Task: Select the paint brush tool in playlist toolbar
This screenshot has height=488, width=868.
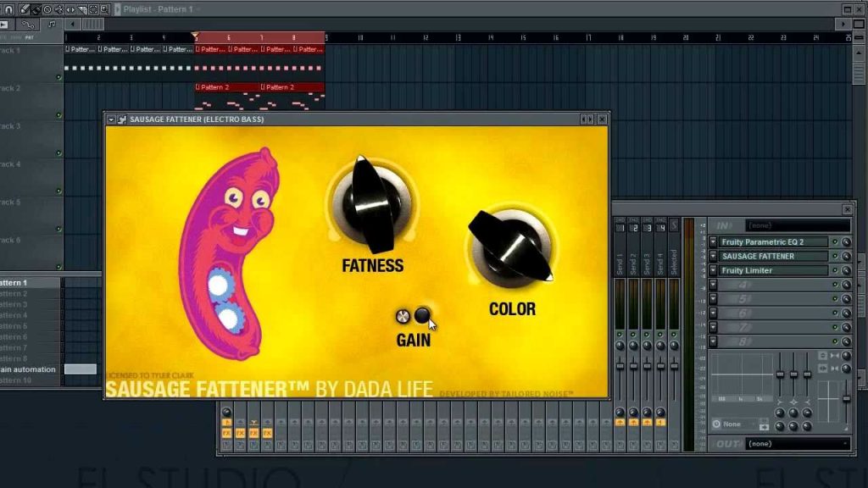Action: [x=36, y=9]
